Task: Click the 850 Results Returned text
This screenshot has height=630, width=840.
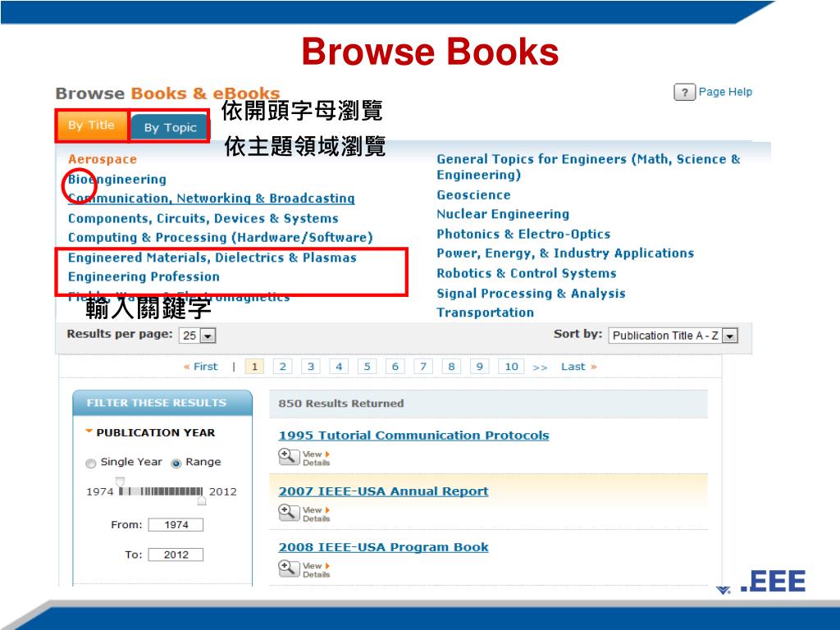Action: 340,404
